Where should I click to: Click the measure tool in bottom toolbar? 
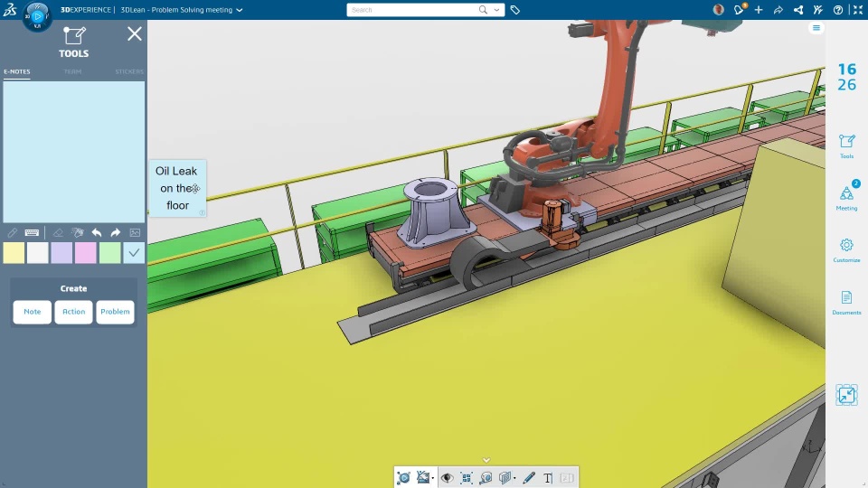pos(486,478)
